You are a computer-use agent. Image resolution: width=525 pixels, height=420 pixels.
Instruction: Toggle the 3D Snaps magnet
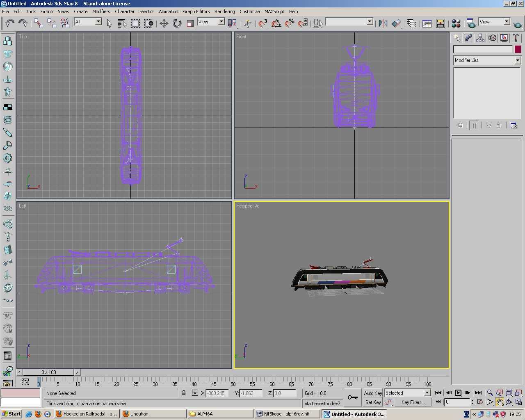coord(263,23)
